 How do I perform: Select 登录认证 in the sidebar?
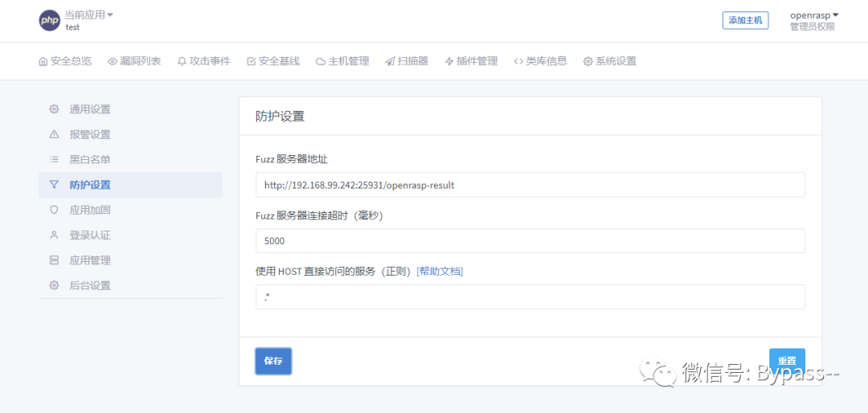click(x=131, y=235)
